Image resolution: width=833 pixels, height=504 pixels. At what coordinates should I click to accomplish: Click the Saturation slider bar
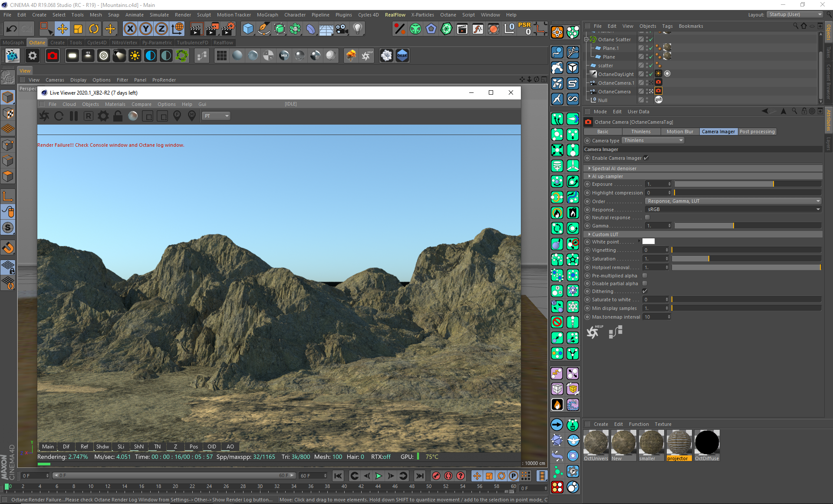click(746, 259)
